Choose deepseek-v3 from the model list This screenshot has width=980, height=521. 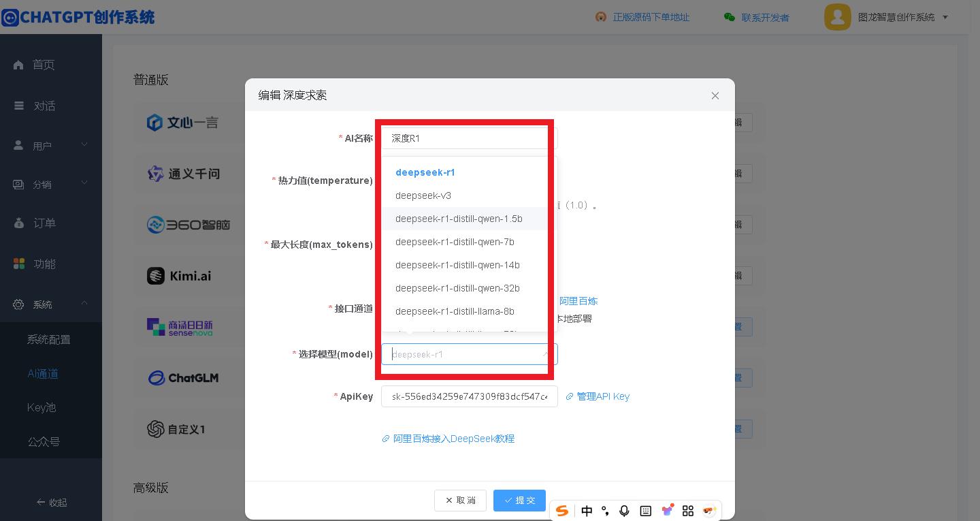tap(470, 195)
